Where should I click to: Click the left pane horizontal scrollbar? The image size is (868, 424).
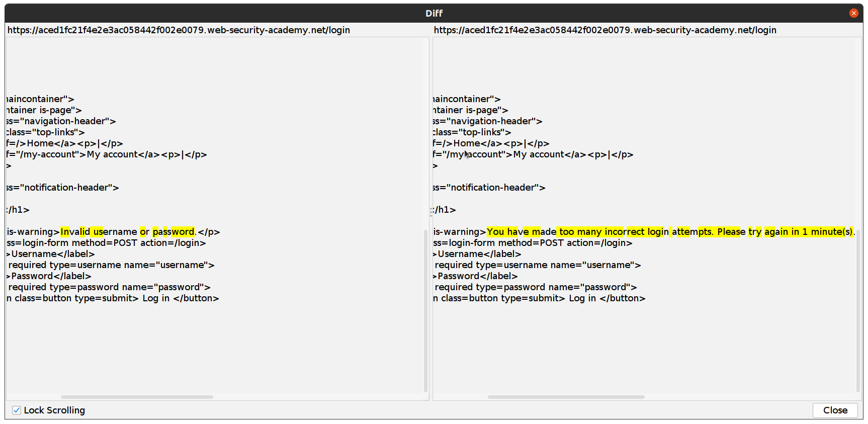pyautogui.click(x=137, y=397)
